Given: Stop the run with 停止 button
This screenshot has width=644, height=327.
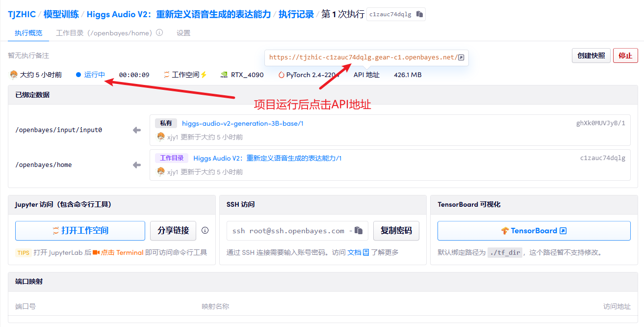Looking at the screenshot, I should 625,55.
